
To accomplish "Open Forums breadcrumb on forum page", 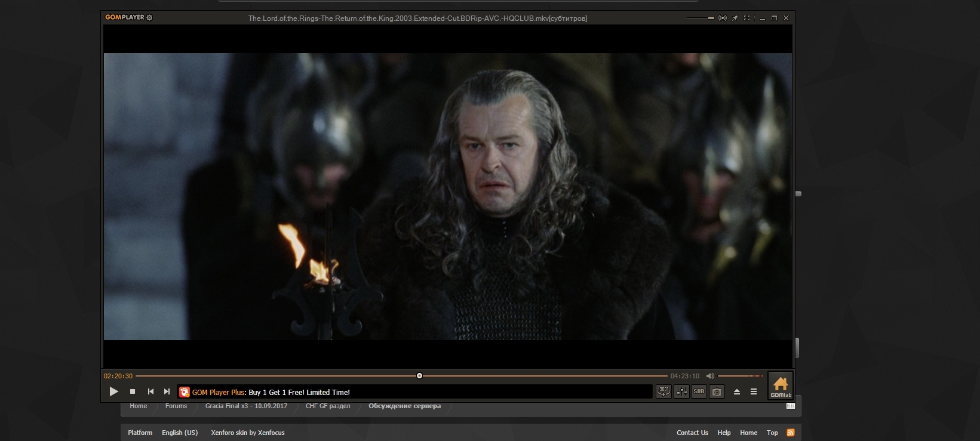I will pos(176,406).
